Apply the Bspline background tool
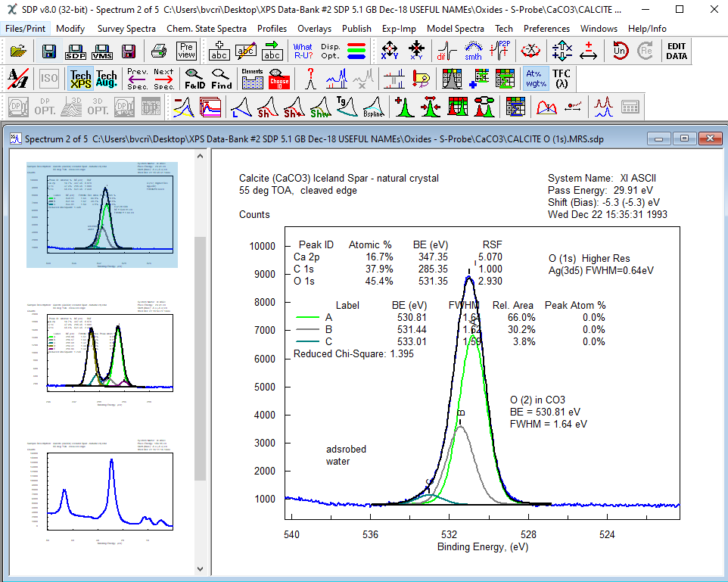The width and height of the screenshot is (728, 582). (375, 107)
